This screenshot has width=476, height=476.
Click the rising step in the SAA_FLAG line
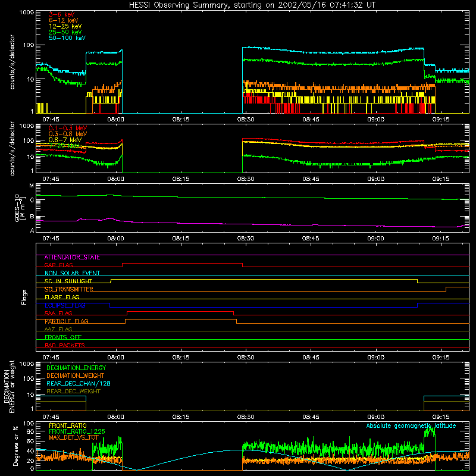point(127,314)
